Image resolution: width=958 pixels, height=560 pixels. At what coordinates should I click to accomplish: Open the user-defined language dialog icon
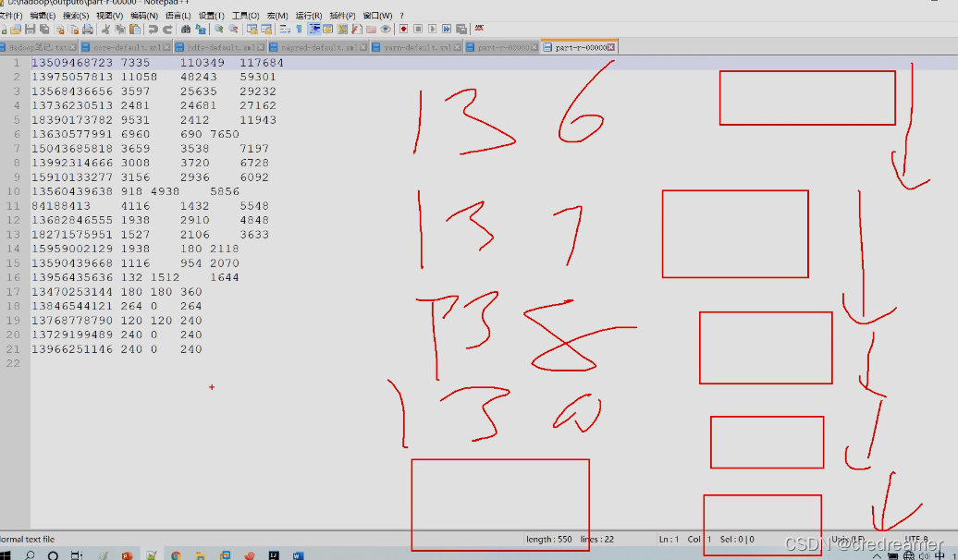(x=328, y=29)
